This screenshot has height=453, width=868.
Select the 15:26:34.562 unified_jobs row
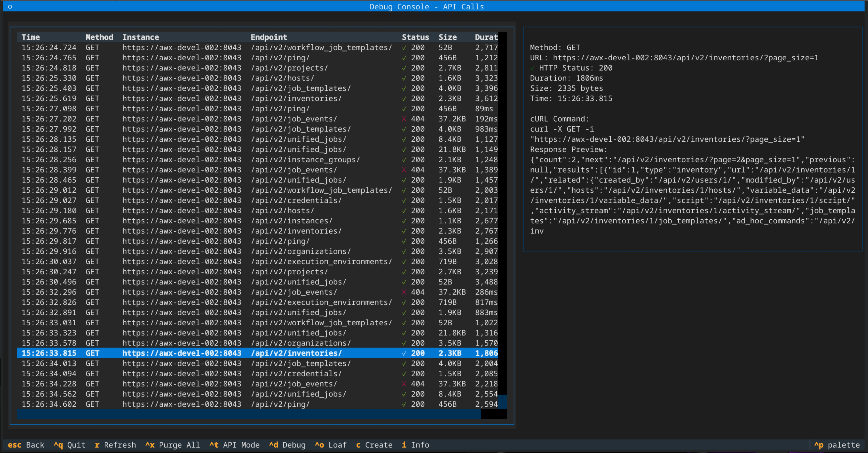click(257, 394)
